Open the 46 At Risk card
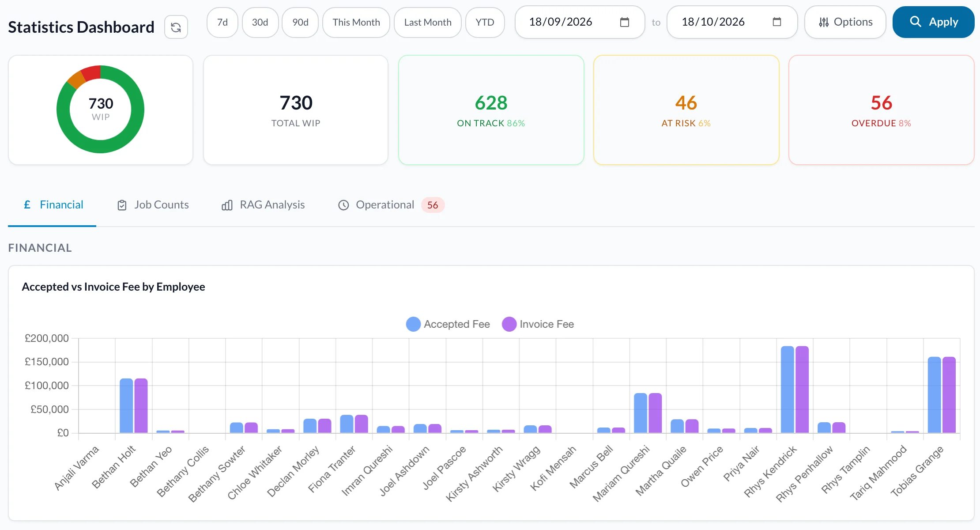 click(686, 110)
